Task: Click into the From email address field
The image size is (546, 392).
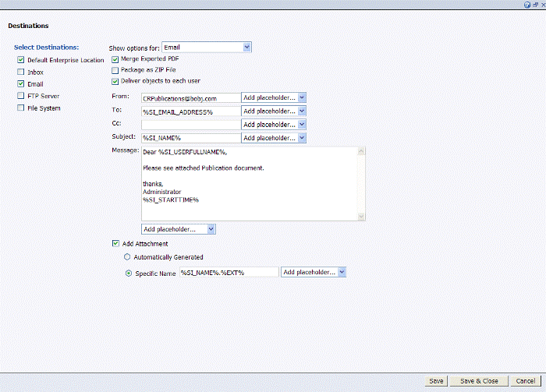Action: pos(191,98)
